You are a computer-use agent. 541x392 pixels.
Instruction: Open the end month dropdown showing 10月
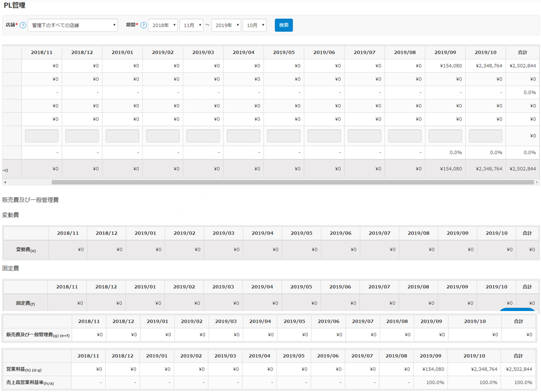255,25
